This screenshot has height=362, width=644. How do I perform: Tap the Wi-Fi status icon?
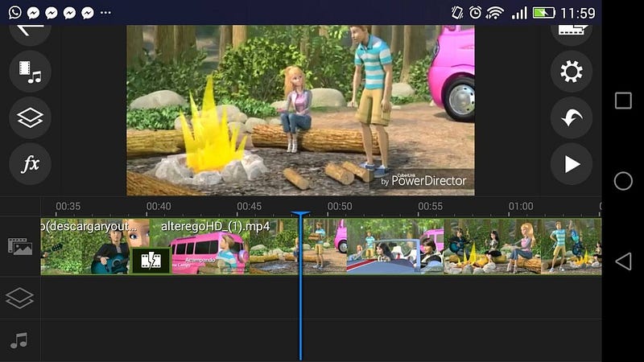tap(494, 13)
